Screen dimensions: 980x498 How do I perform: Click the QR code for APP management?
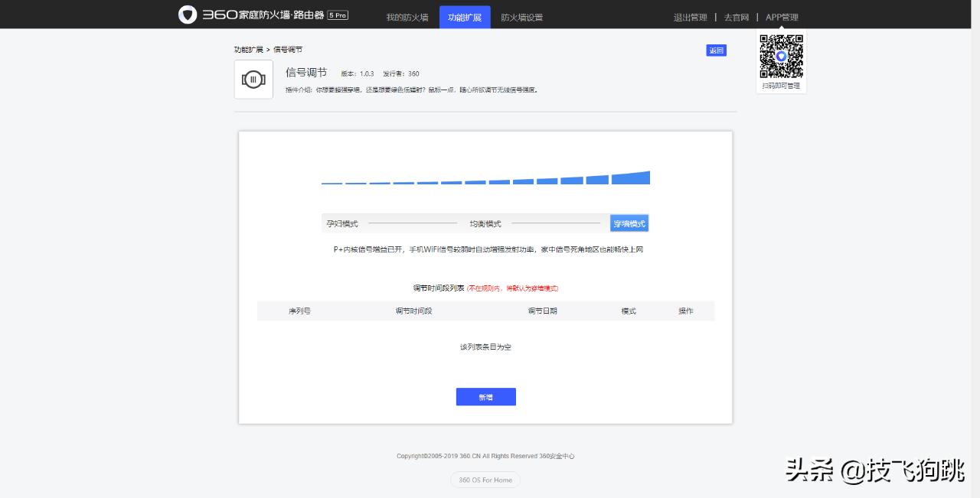point(781,56)
